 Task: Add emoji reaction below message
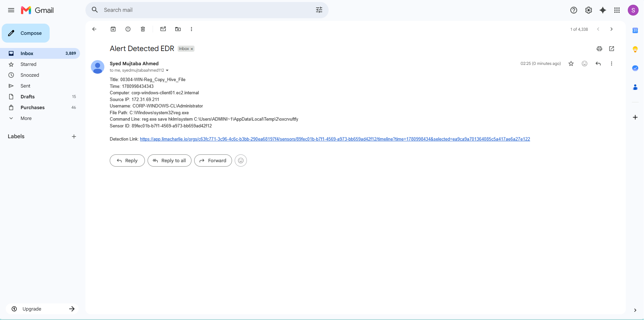coord(241,161)
